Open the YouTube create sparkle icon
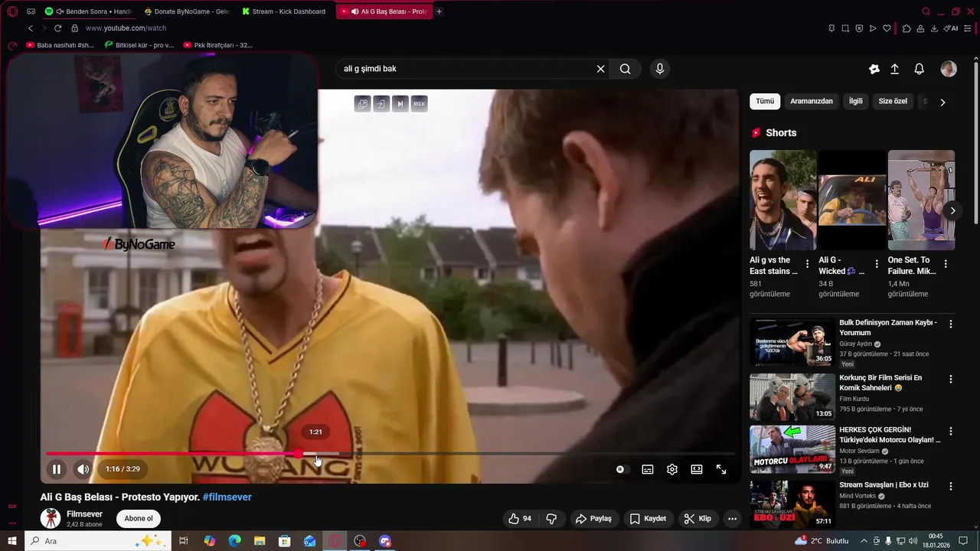This screenshot has width=980, height=551. [874, 69]
